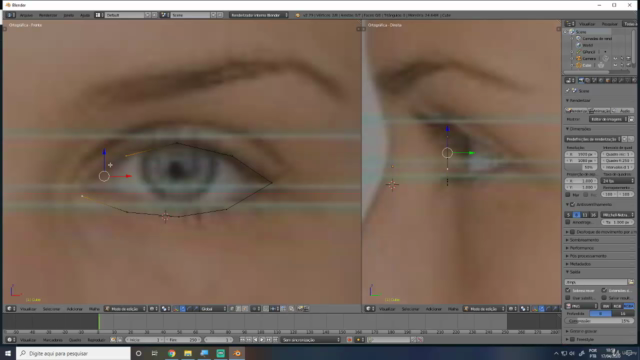The image size is (640, 360).
Task: Open the render engine dropdown
Action: pos(258,15)
